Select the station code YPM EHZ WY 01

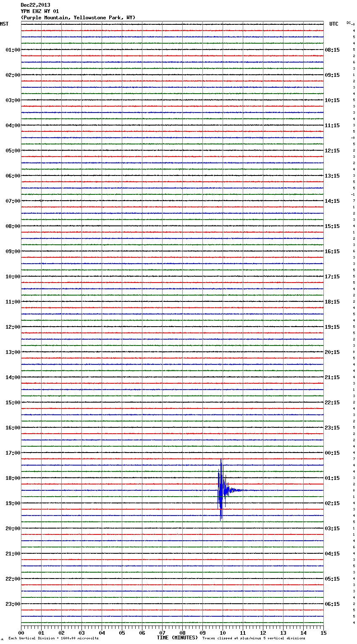40,11
